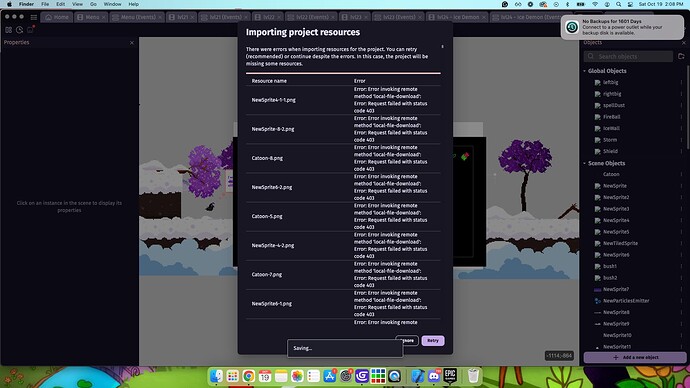Viewport: 690px width, 388px height.
Task: Click the folder icon beside Search objects
Action: coord(681,56)
